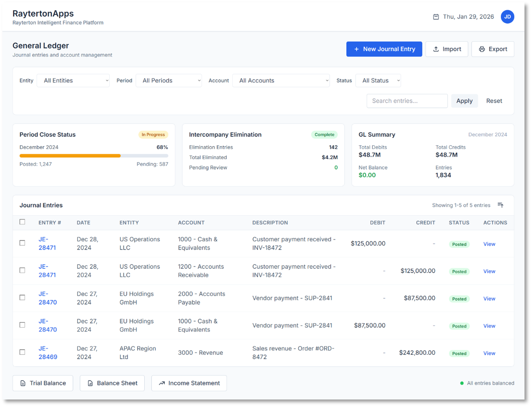532x407 pixels.
Task: Click the Trial Balance document icon
Action: point(23,383)
